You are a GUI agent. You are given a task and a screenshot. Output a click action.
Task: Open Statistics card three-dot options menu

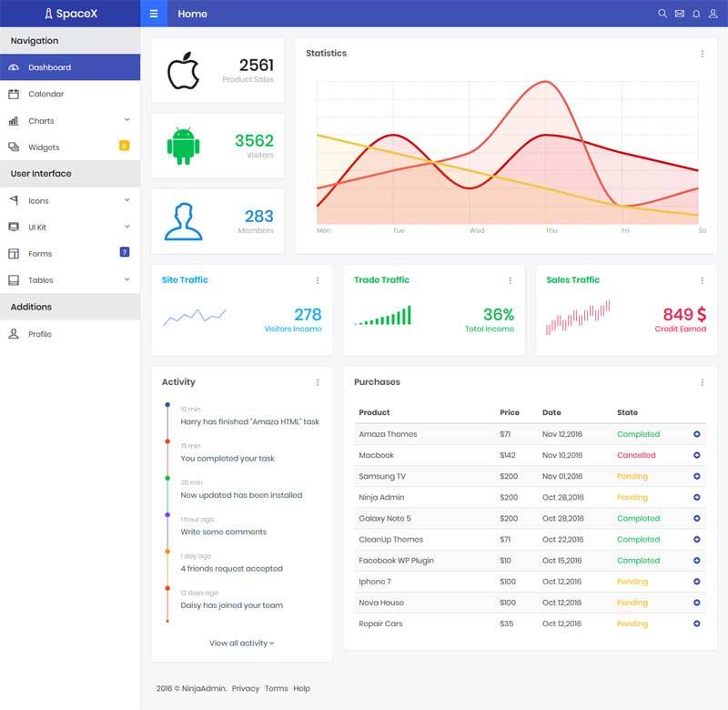(x=702, y=54)
